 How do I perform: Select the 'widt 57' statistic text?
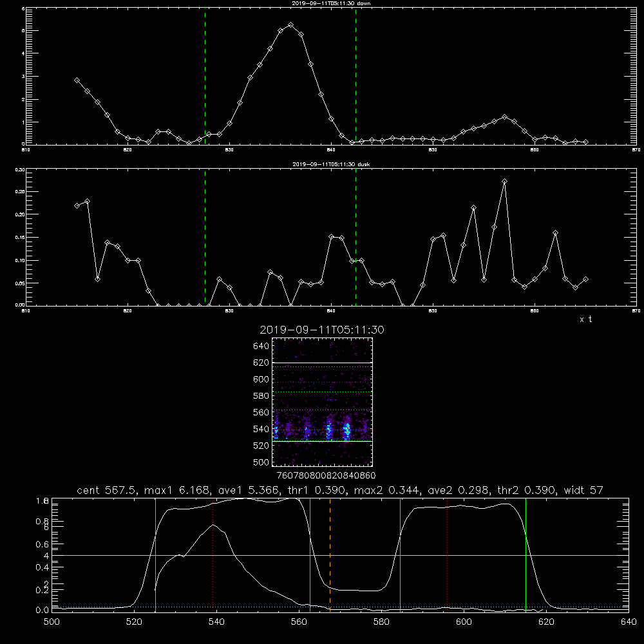point(583,490)
